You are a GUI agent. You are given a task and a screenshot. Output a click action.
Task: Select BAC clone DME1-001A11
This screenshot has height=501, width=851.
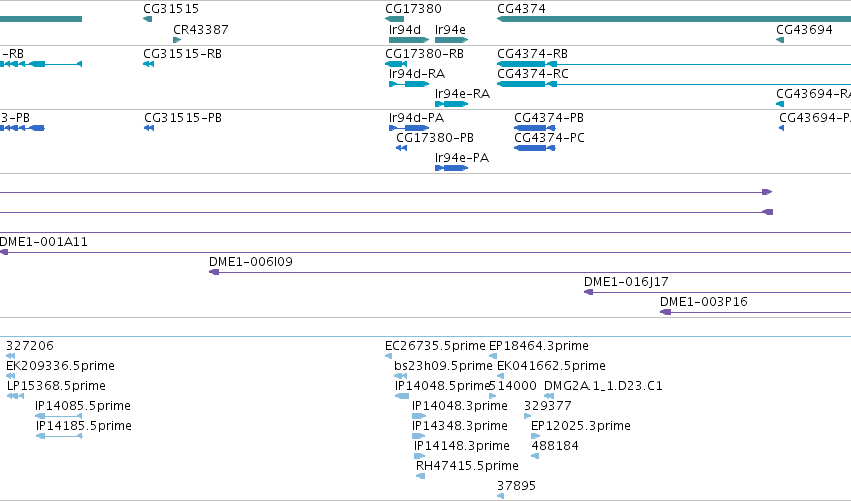tap(43, 242)
